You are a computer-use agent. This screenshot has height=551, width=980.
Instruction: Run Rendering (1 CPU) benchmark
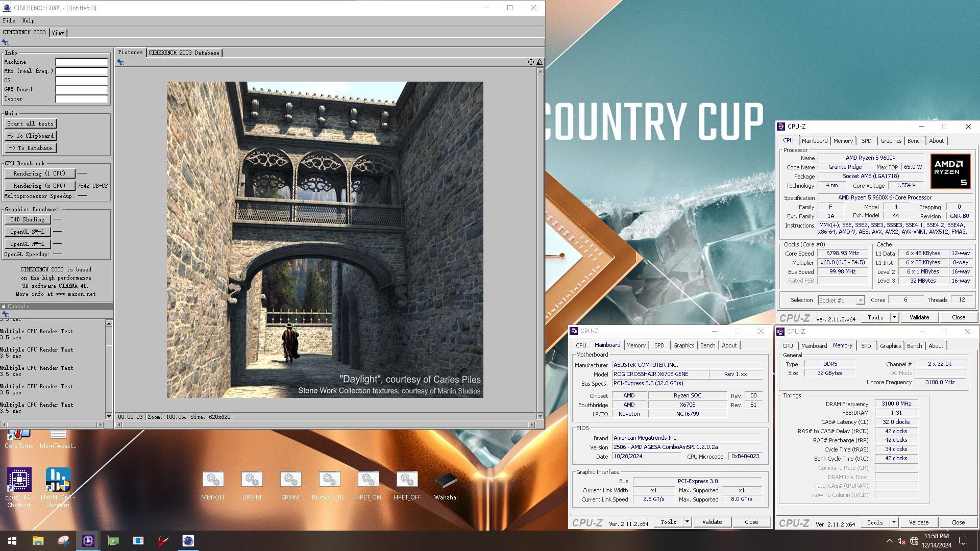pos(40,173)
